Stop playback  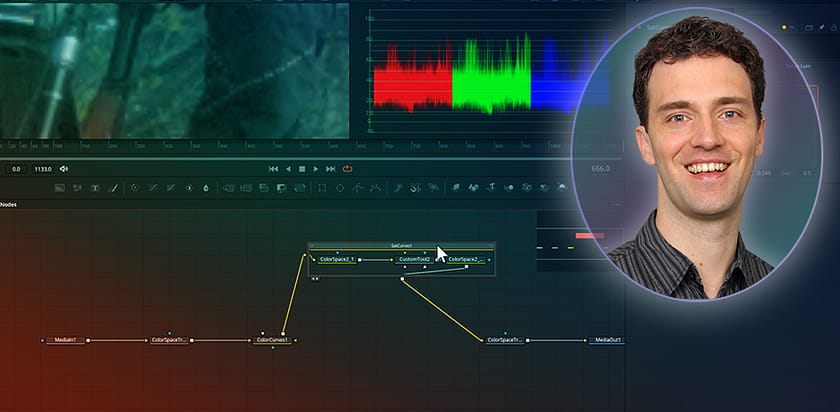[x=302, y=169]
